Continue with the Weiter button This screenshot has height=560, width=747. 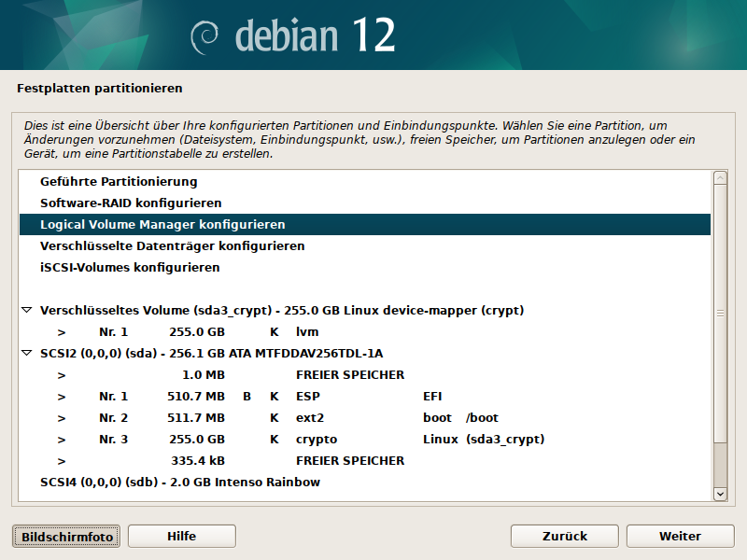(680, 537)
